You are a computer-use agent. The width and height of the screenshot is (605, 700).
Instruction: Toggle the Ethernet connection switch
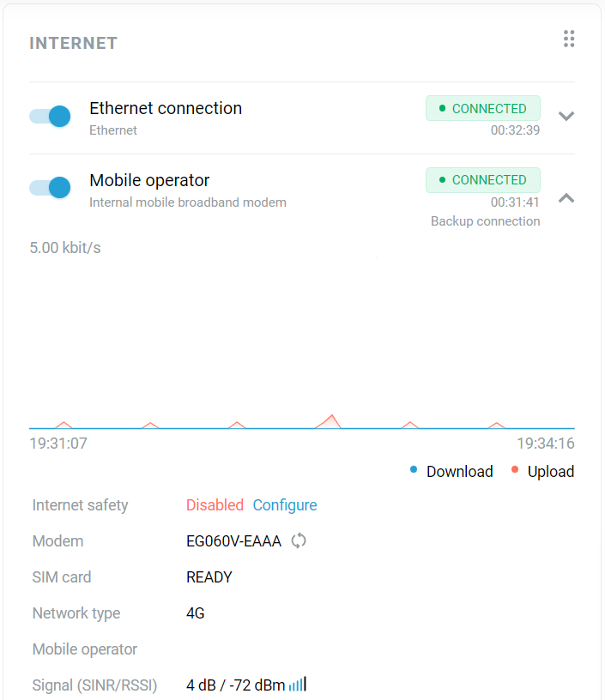click(50, 117)
